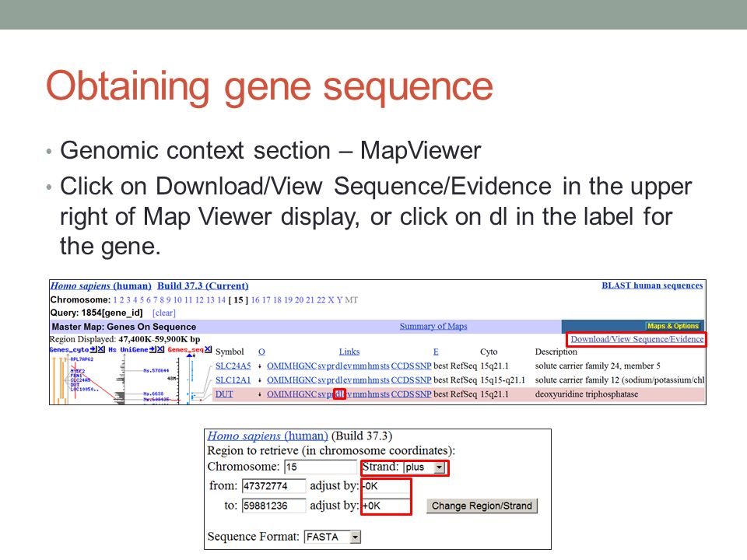Click the E column header link

pos(436,352)
